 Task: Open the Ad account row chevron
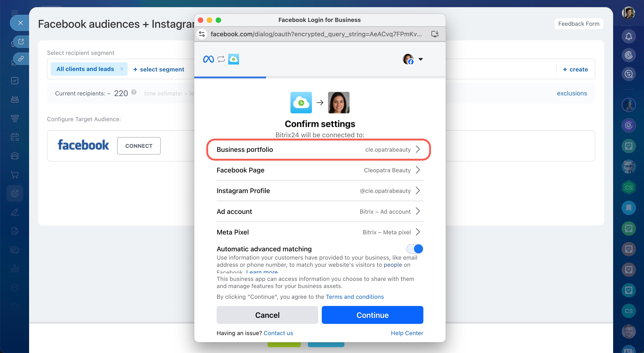[418, 211]
